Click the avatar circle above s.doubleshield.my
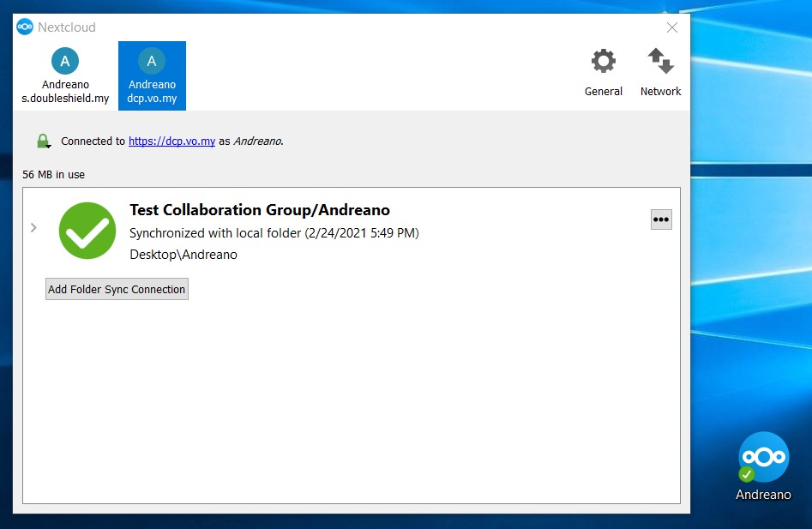 [65, 61]
